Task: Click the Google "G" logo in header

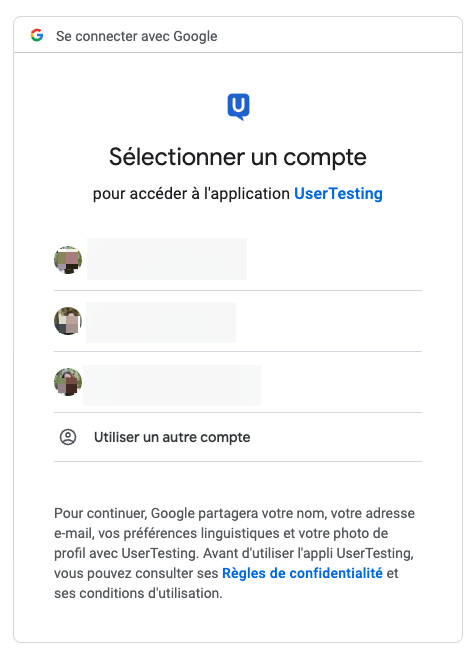Action: tap(37, 35)
